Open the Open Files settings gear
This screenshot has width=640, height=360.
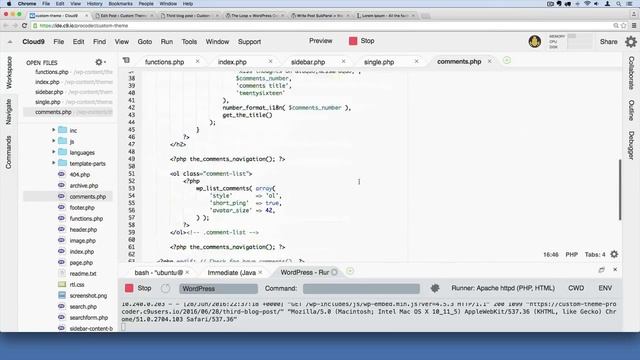(x=99, y=62)
